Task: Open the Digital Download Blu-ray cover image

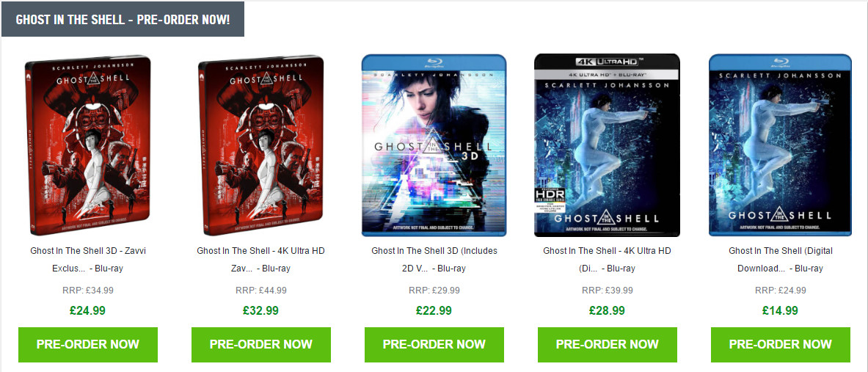Action: tap(780, 145)
